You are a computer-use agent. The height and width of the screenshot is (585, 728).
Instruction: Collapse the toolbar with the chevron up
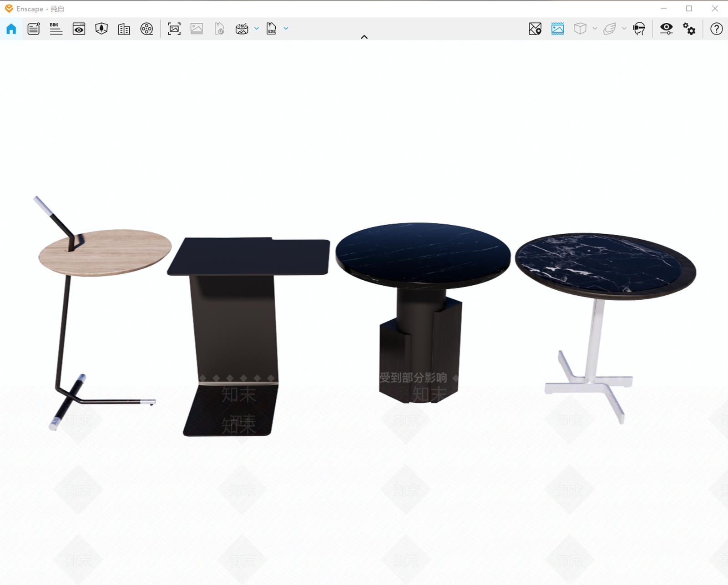click(364, 37)
